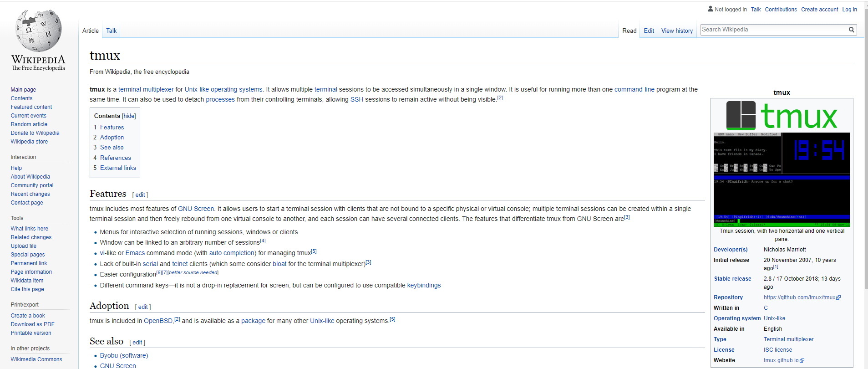Click the Wikipedia globe logo
The height and width of the screenshot is (369, 868).
click(x=38, y=31)
